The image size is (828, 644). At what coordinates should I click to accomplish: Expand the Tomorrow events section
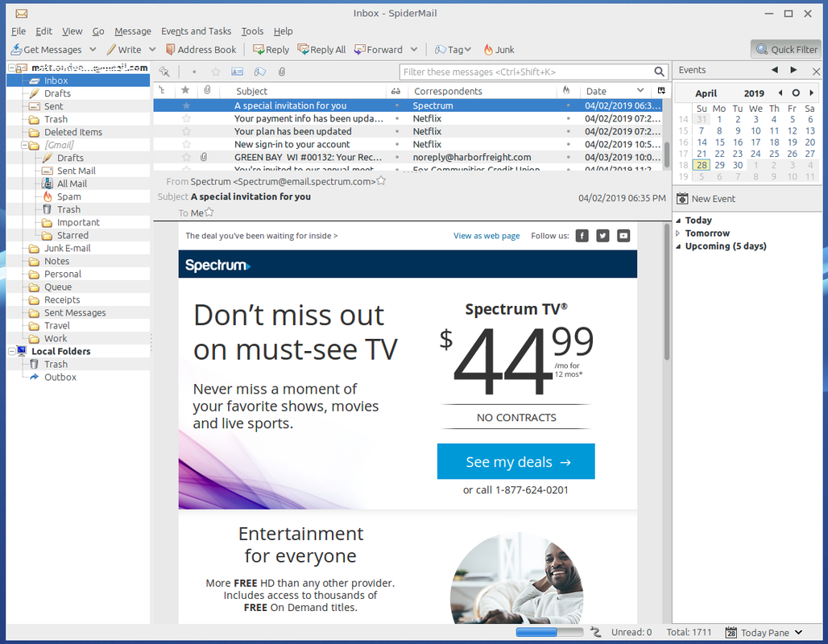click(678, 233)
